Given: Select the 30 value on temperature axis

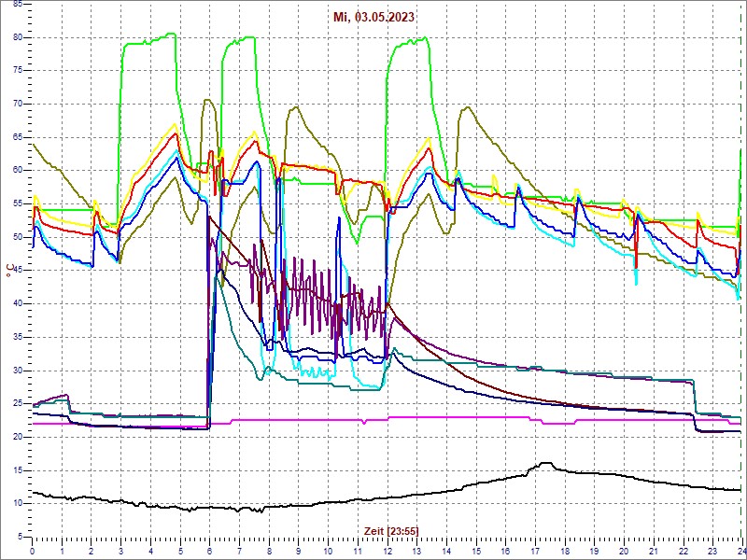Looking at the screenshot, I should (x=17, y=371).
